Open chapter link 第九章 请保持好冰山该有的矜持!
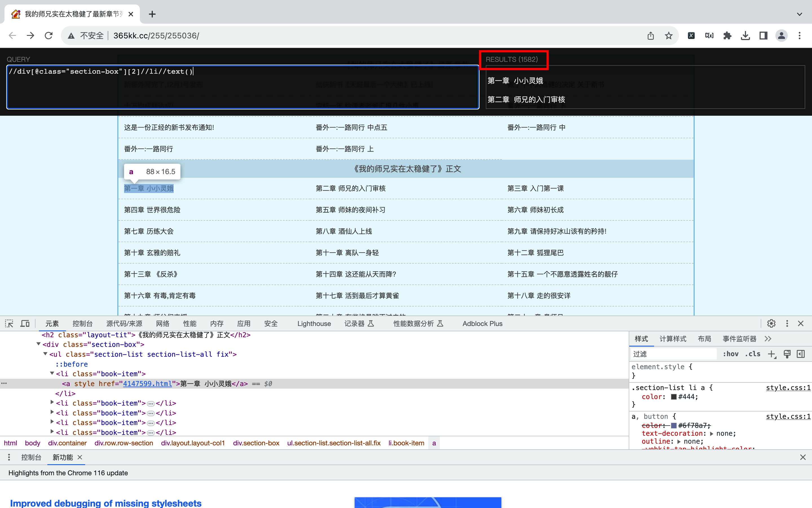The image size is (812, 508). pyautogui.click(x=557, y=231)
